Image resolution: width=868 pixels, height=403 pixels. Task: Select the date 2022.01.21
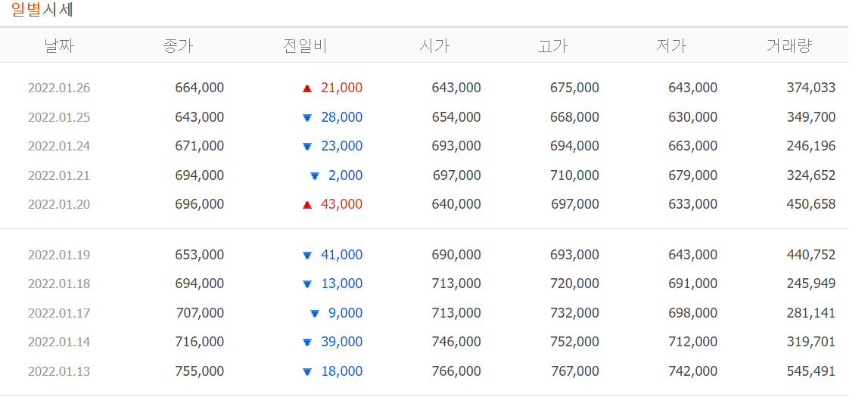pos(59,175)
